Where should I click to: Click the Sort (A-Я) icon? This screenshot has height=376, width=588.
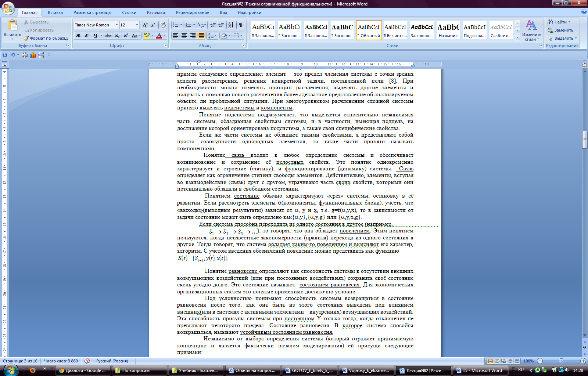tap(231, 25)
